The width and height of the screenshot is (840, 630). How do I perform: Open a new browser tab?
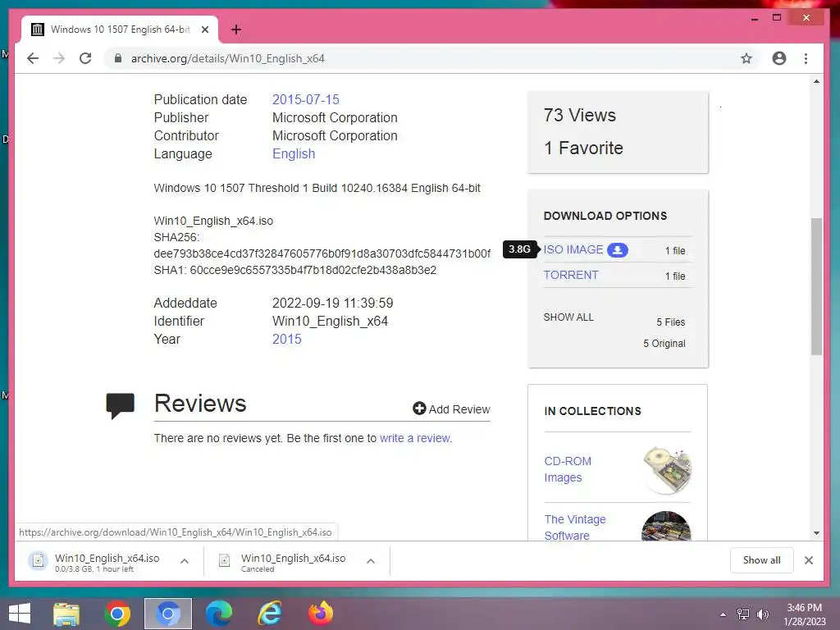click(x=236, y=30)
